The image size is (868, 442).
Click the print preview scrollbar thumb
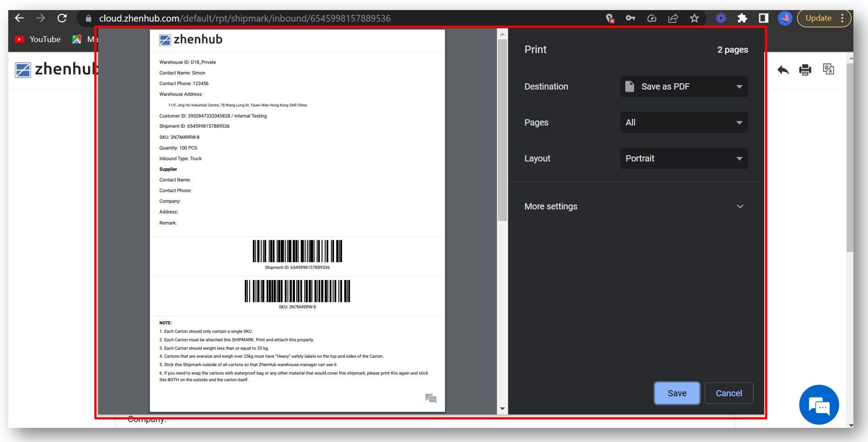pyautogui.click(x=502, y=130)
